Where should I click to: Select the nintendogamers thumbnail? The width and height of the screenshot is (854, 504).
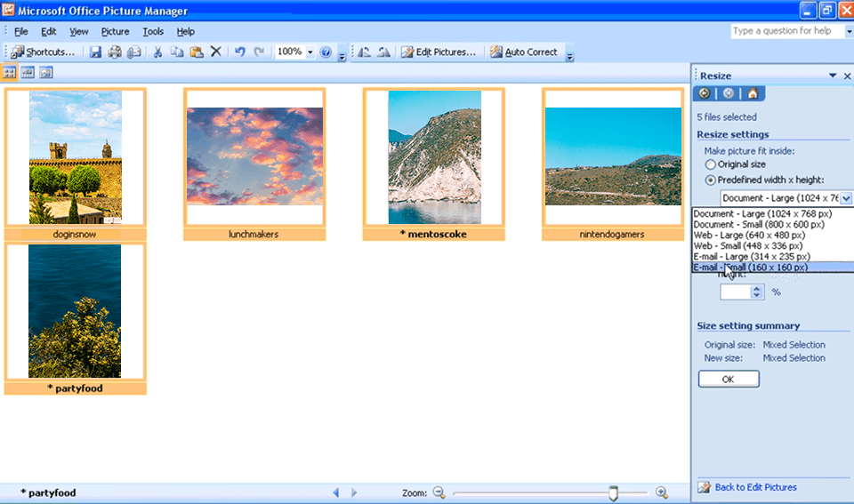pos(613,164)
